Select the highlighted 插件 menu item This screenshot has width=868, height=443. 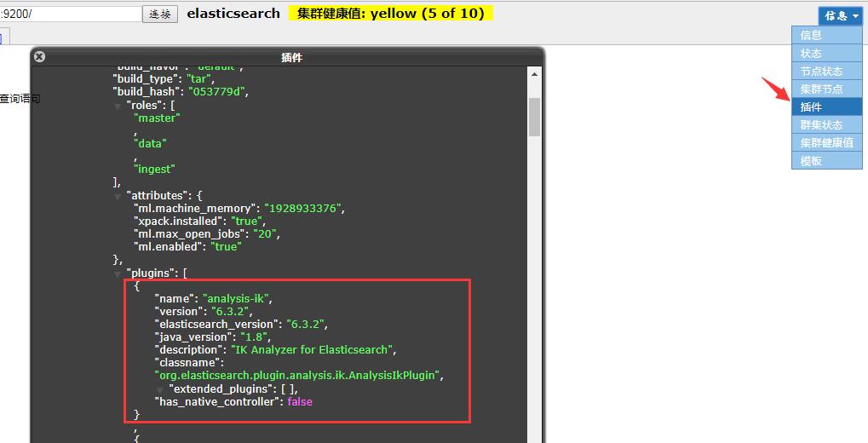tap(826, 106)
